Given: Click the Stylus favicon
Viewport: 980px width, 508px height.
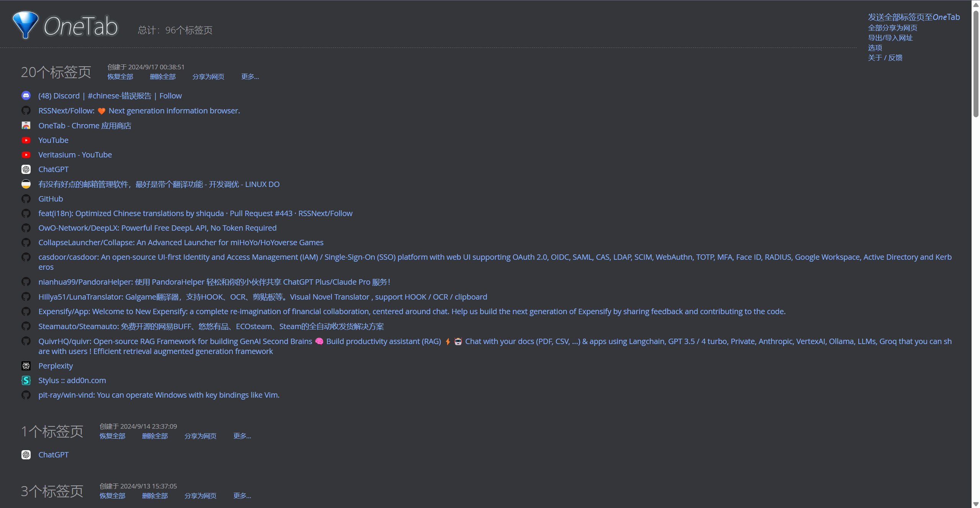Looking at the screenshot, I should pyautogui.click(x=26, y=380).
